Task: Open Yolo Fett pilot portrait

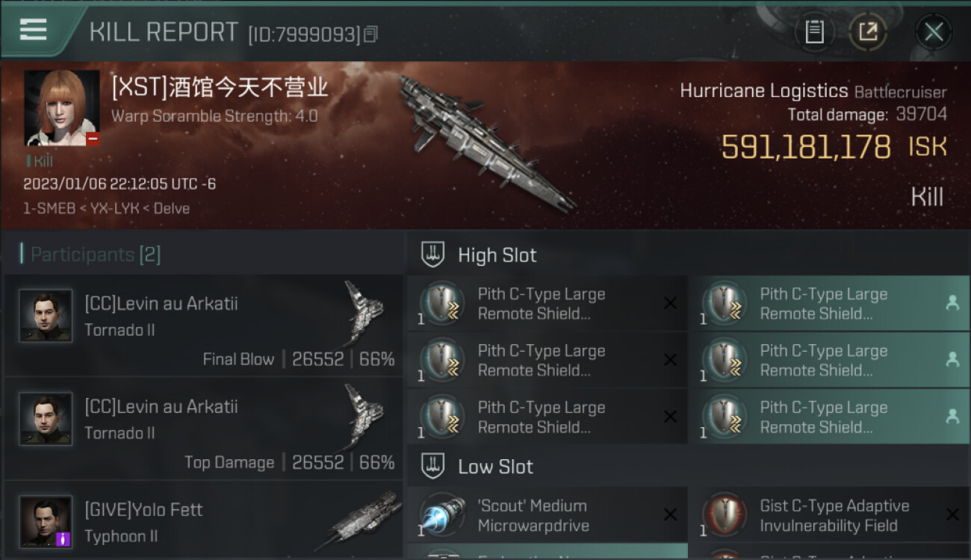Action: click(x=46, y=521)
